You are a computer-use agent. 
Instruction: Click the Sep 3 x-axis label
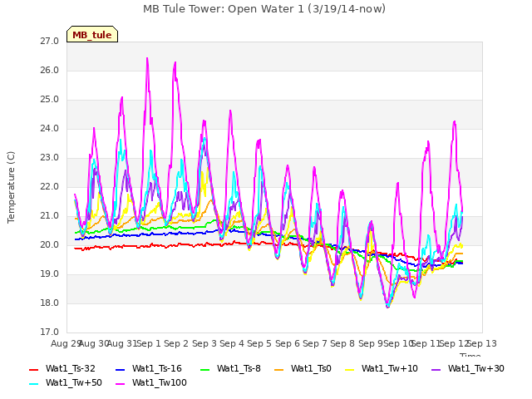coord(204,344)
